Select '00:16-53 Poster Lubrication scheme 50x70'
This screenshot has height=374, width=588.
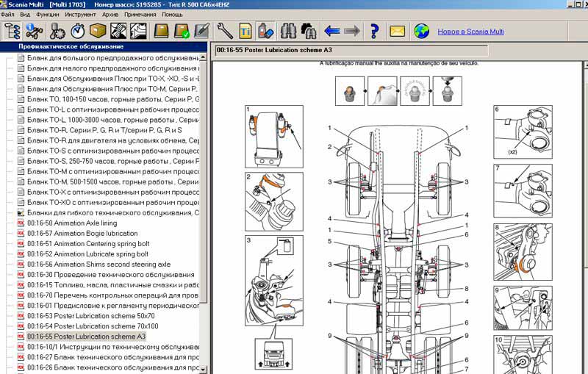[x=90, y=315]
